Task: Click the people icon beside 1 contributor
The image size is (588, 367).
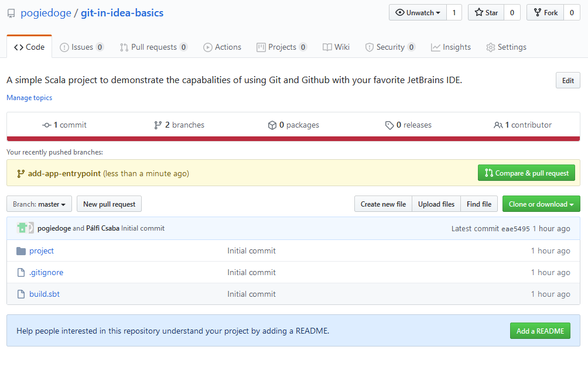Action: [498, 125]
